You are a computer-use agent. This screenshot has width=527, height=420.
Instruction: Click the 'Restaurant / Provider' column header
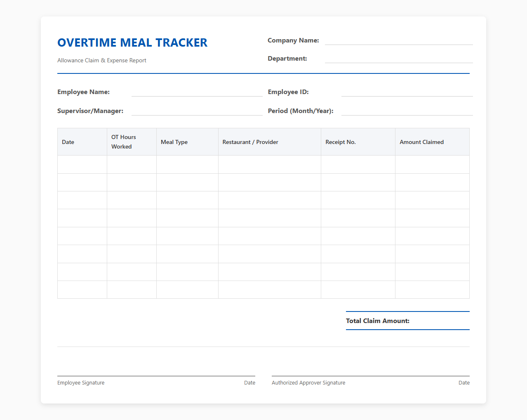coord(270,142)
